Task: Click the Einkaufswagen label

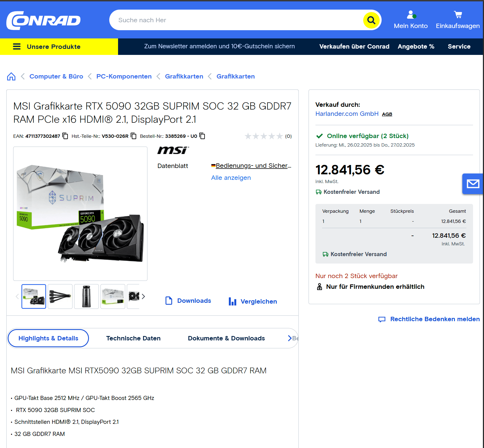Action: 458,26
